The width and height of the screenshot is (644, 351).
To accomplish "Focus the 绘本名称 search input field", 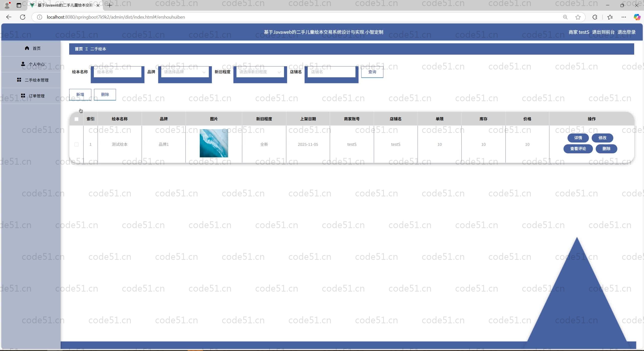I will click(117, 72).
